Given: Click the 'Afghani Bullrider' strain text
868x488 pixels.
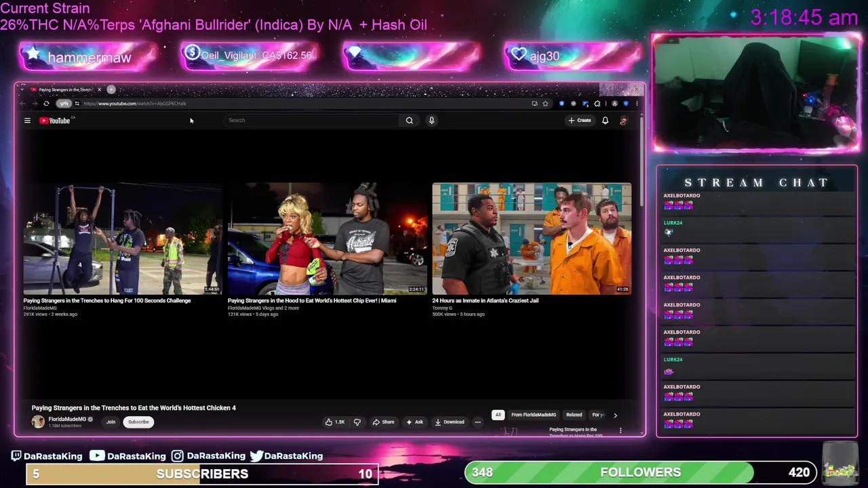Looking at the screenshot, I should [x=194, y=25].
